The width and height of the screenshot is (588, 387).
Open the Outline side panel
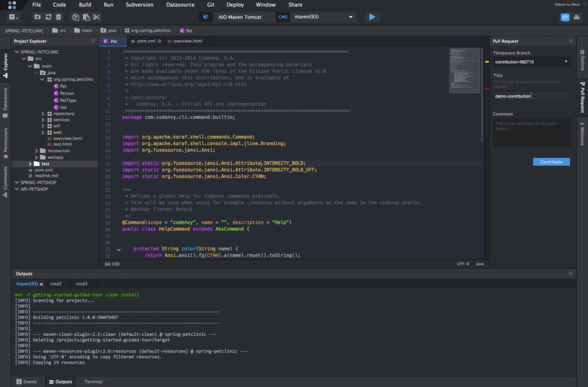[582, 61]
